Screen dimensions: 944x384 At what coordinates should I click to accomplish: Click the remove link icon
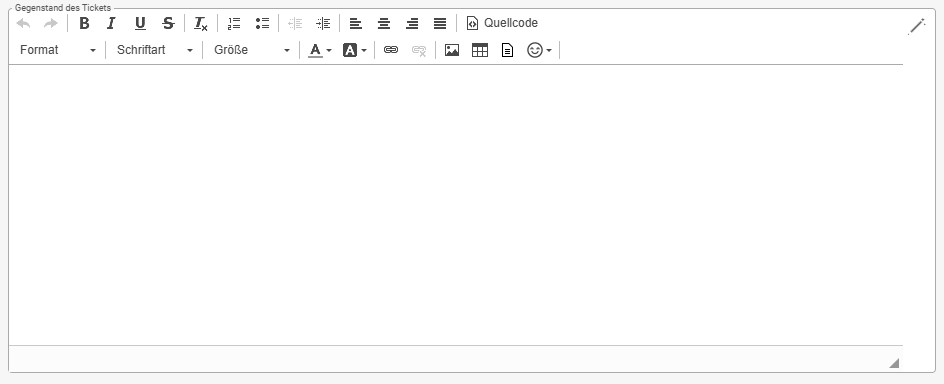[x=419, y=51]
